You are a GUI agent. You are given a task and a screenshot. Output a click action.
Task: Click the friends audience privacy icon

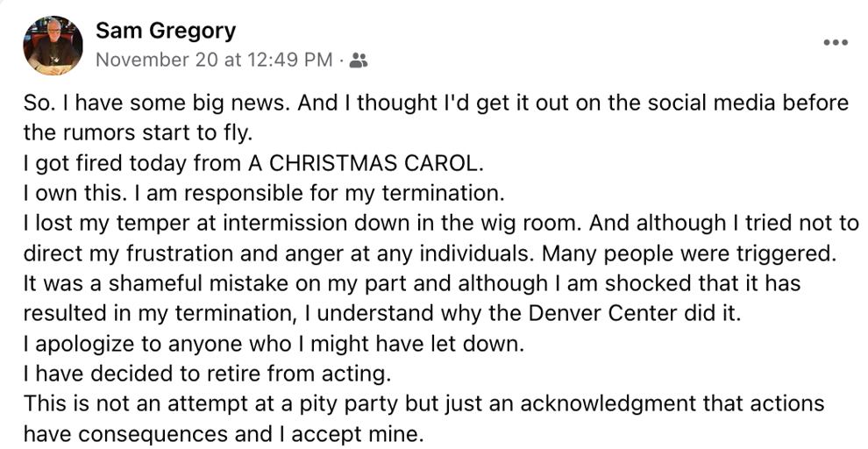(x=359, y=60)
